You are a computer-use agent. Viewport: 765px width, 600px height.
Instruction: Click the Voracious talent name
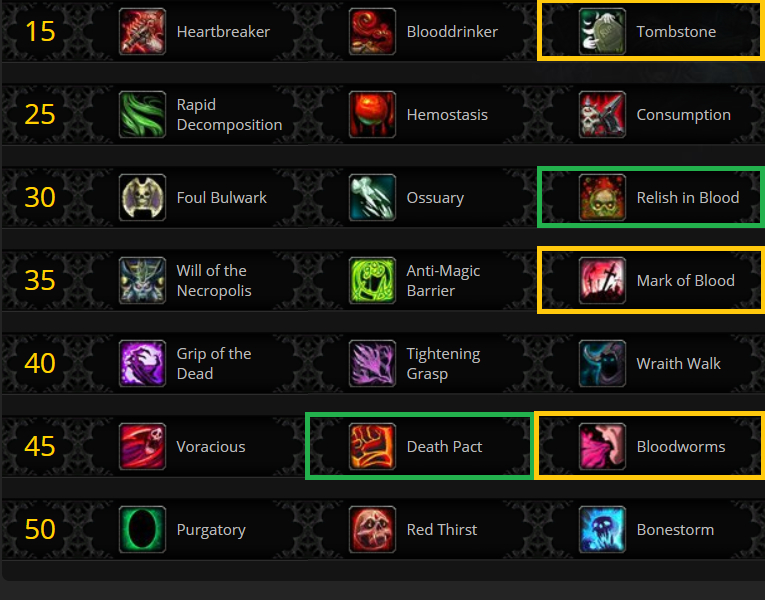pos(211,446)
